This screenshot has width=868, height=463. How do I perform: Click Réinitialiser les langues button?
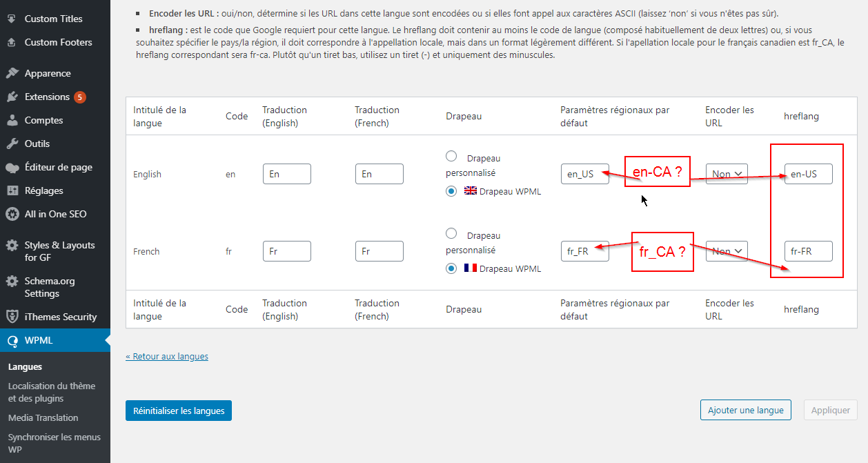pos(179,411)
